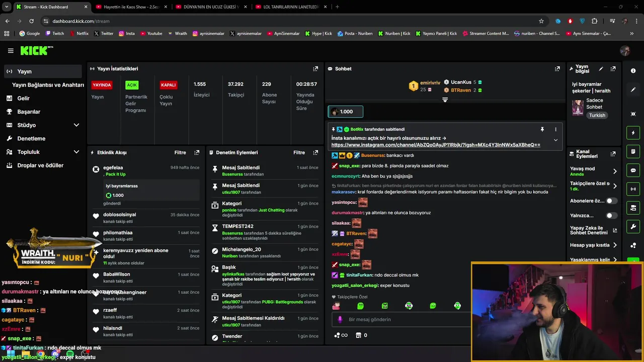Open the Yavaş mod settings arrow
Image resolution: width=644 pixels, height=362 pixels.
pyautogui.click(x=614, y=171)
